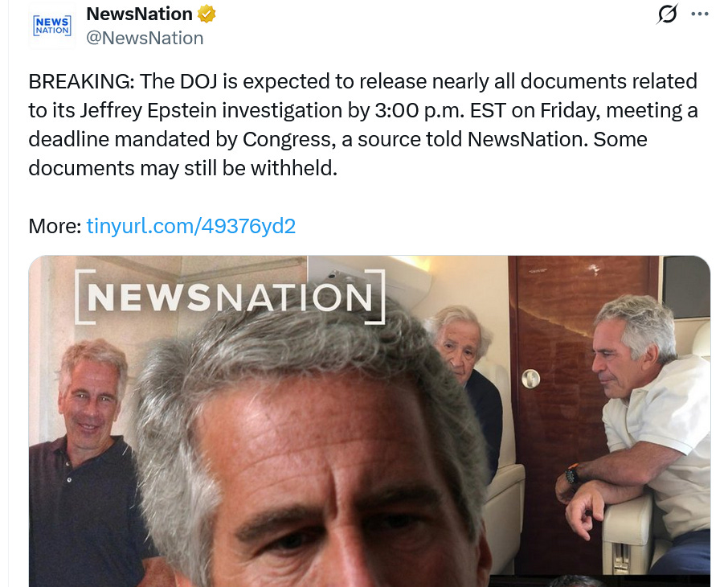This screenshot has width=728, height=587.
Task: Open the central close-up selfie photo
Action: point(311,446)
